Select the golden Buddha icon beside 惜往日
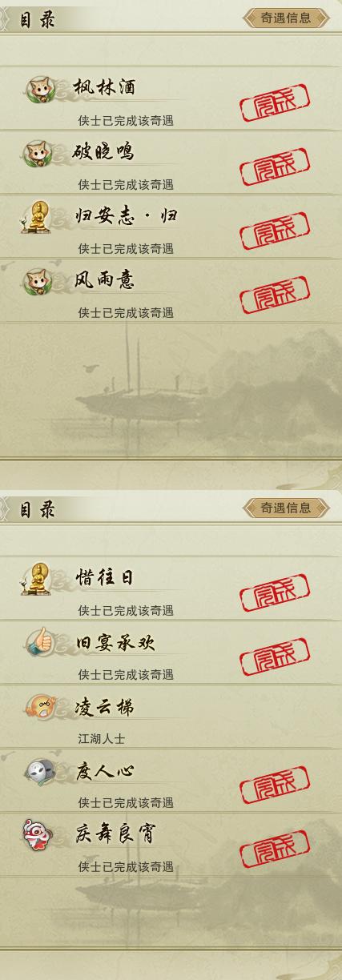The width and height of the screenshot is (342, 980). 37,579
